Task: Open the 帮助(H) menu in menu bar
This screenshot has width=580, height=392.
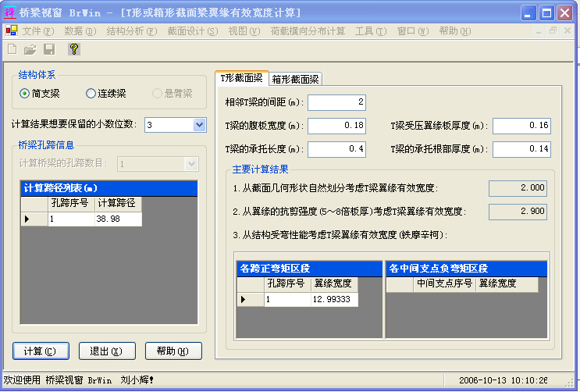Action: 455,31
